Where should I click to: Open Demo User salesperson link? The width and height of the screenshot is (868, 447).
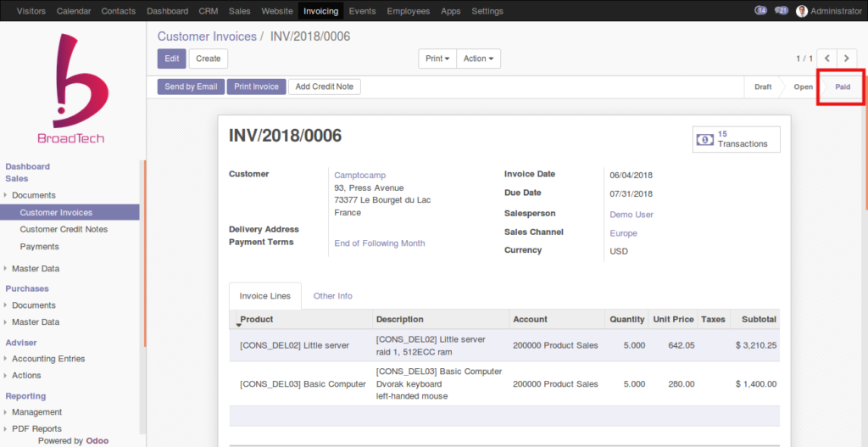coord(631,215)
